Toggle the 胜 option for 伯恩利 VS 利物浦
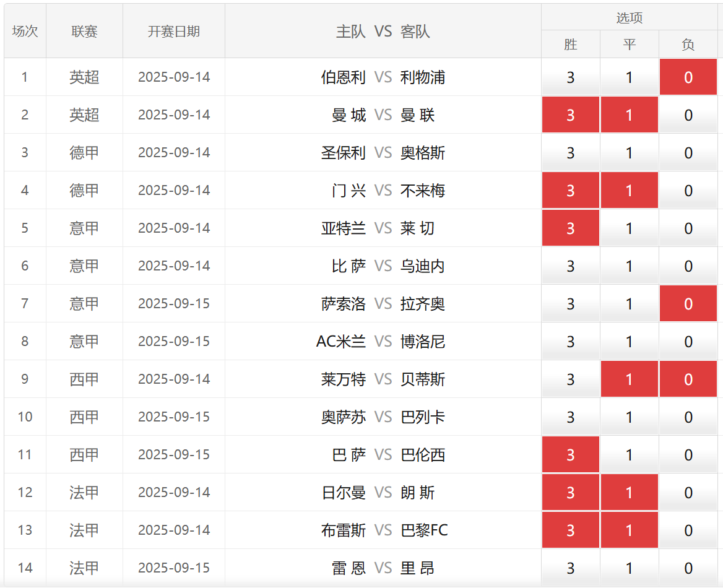This screenshot has height=588, width=723. pos(570,77)
